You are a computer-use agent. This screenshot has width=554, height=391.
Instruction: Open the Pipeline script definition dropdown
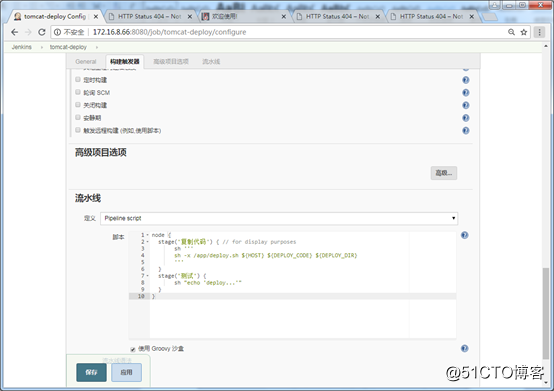pyautogui.click(x=279, y=218)
